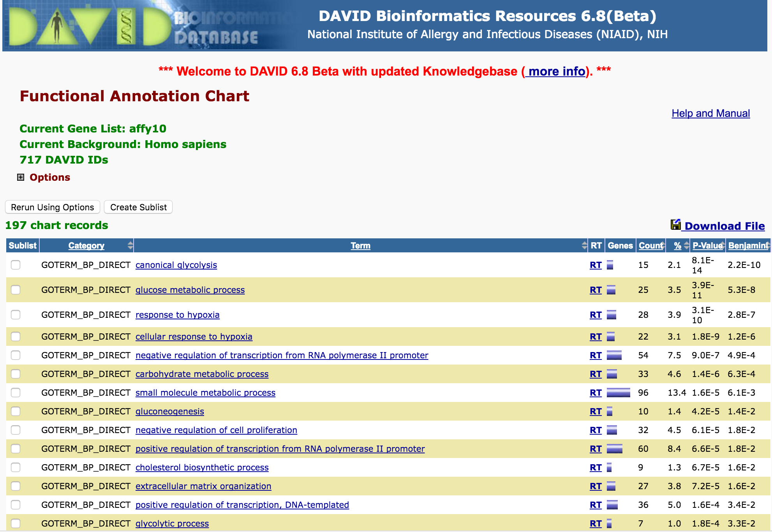Click gene bar for extracellular matrix organization
772x532 pixels.
coord(611,486)
